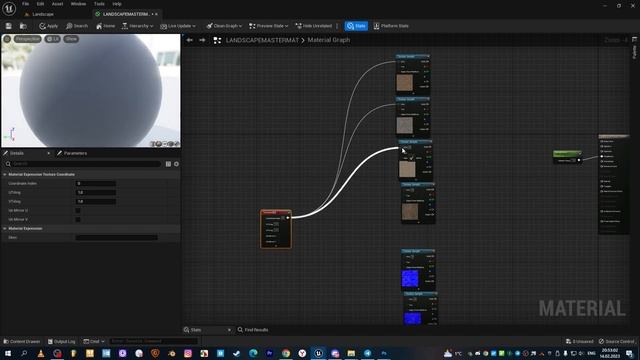
Task: Click the VTiling value field
Action: click(x=96, y=201)
